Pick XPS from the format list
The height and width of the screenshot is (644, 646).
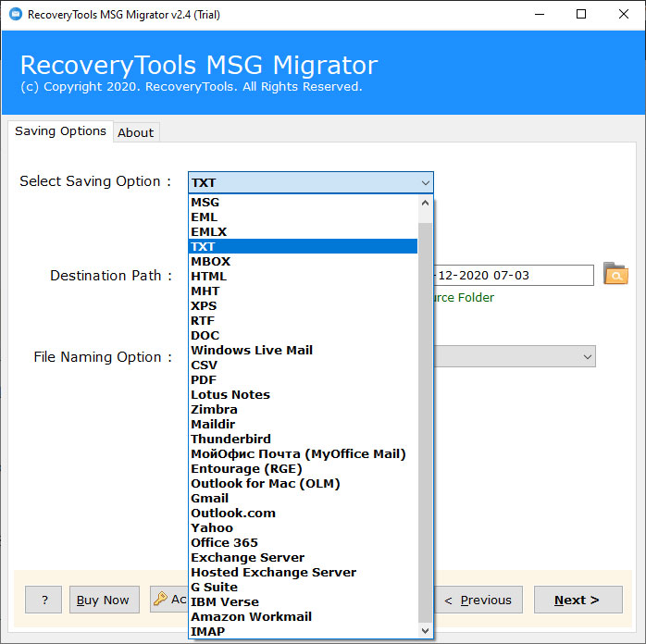303,306
